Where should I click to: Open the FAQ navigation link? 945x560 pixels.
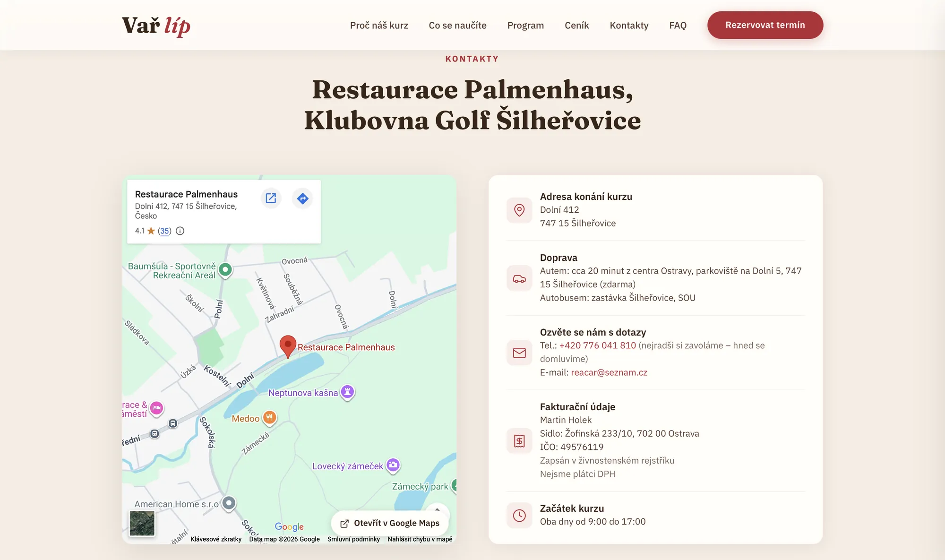tap(678, 25)
